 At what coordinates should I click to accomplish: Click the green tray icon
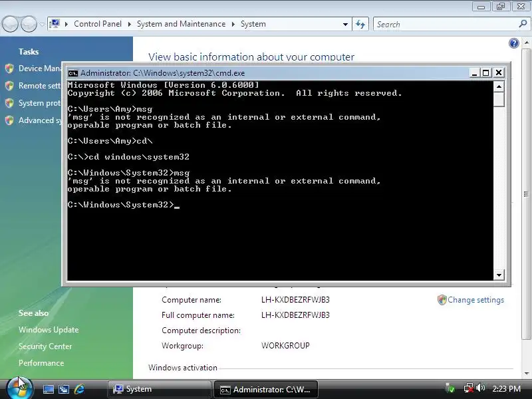(450, 388)
